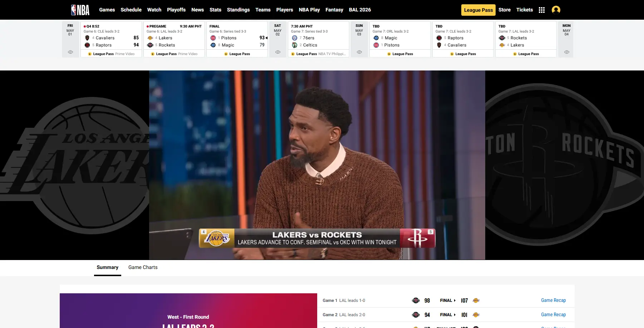Click 'LAL leads 2-0' text in Game 2 row
This screenshot has height=328, width=644.
tap(352, 315)
